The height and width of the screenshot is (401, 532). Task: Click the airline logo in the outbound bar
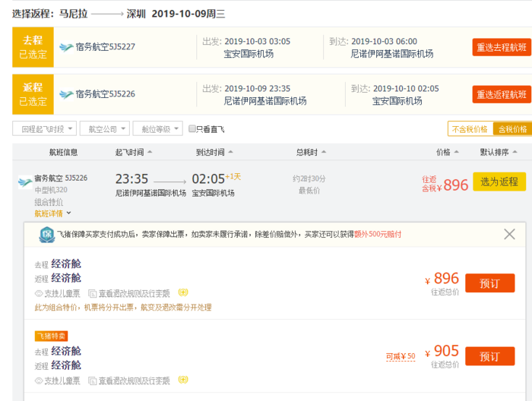65,47
